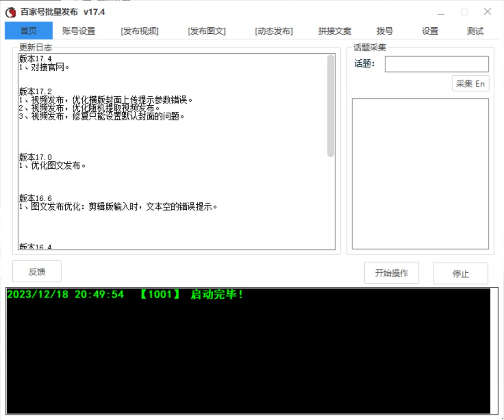The image size is (504, 420).
Task: Open the [动态发布] tab
Action: 274,31
